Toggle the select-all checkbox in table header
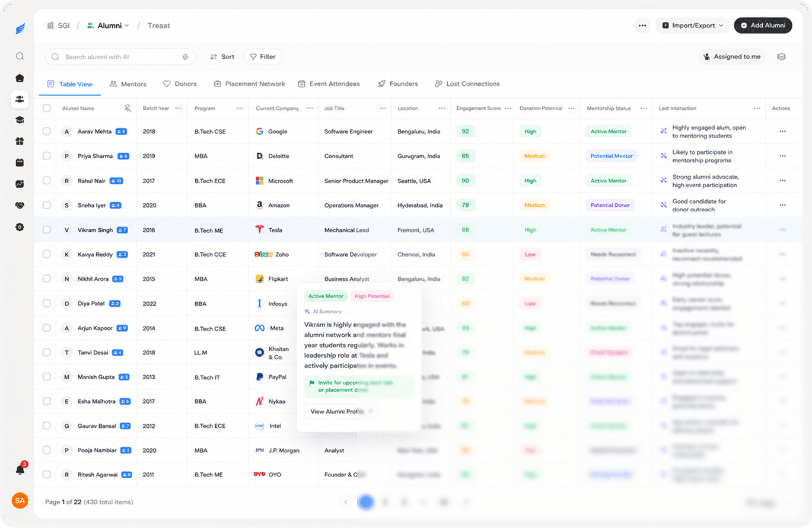The image size is (812, 528). coord(47,108)
